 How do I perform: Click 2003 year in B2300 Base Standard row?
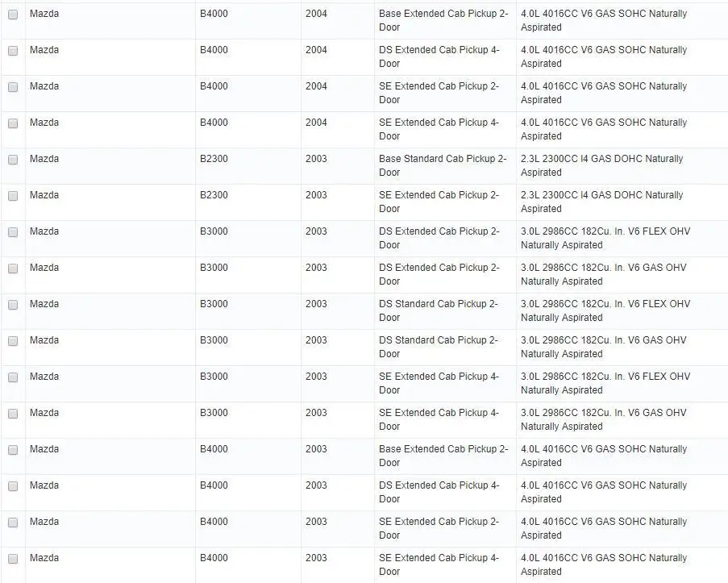pos(316,159)
